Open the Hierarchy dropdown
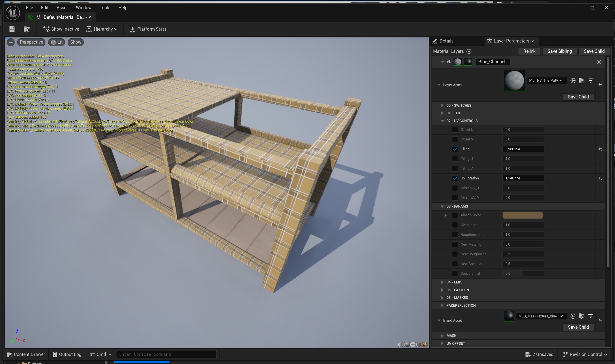 [x=102, y=29]
